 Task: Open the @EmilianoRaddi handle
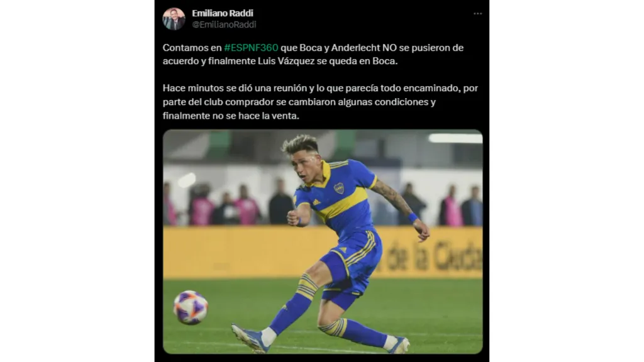coord(224,25)
